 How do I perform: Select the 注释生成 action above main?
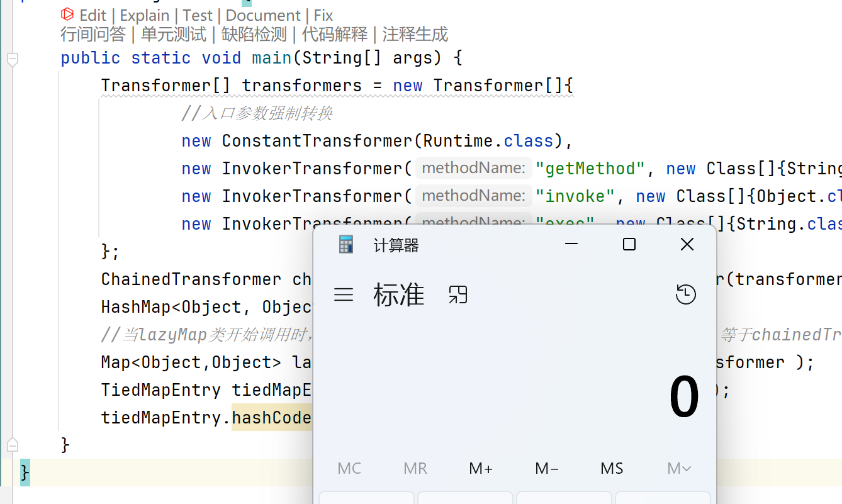pyautogui.click(x=415, y=35)
